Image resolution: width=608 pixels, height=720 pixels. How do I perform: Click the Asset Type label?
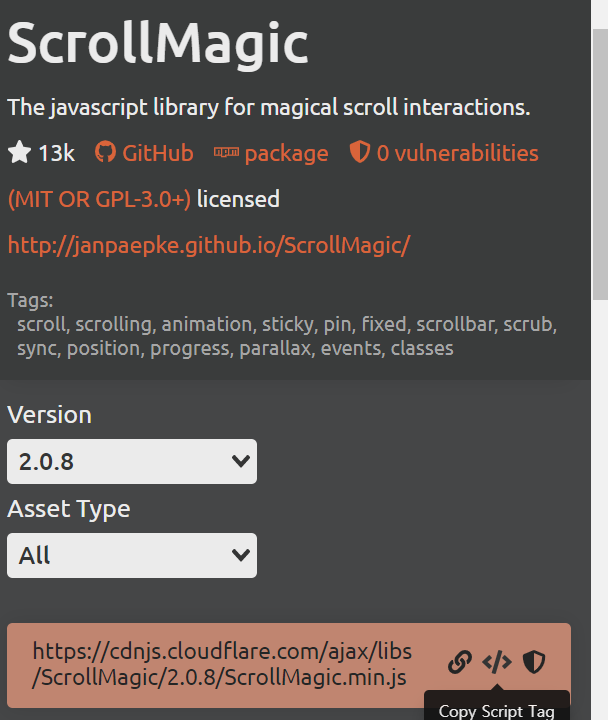tap(69, 510)
